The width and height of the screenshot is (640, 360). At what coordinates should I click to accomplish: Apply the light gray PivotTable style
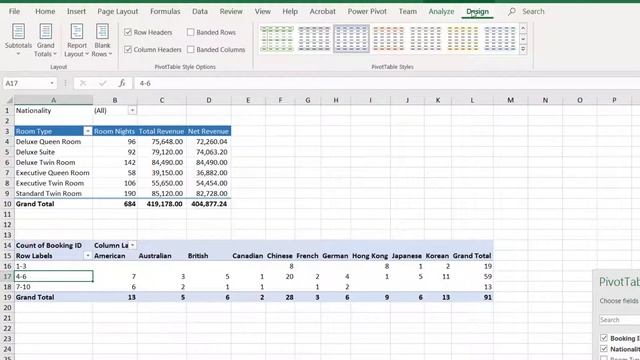click(425, 38)
